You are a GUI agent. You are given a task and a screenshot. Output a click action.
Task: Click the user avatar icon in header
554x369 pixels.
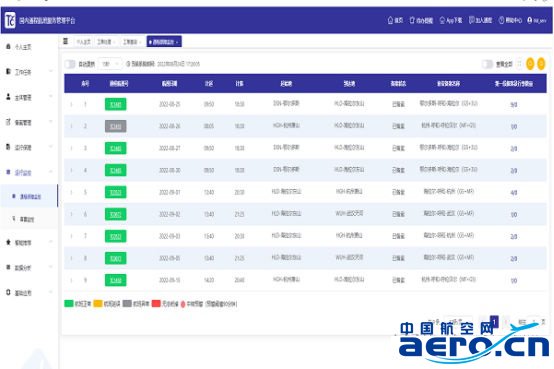point(529,20)
